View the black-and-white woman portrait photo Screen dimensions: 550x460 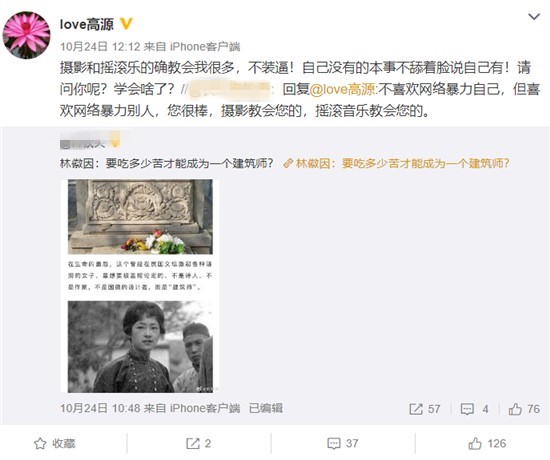coord(140,347)
